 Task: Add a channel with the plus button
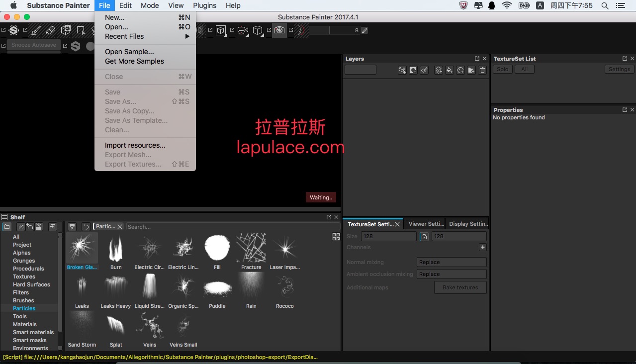click(483, 247)
